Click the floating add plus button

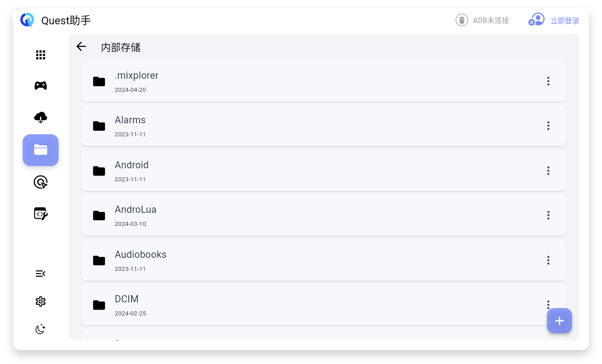[559, 321]
